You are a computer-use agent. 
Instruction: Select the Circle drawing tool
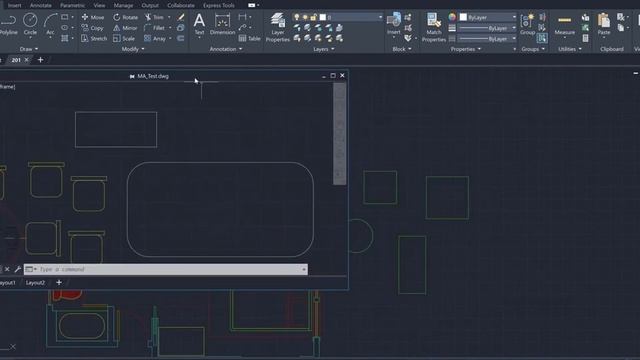pos(30,24)
